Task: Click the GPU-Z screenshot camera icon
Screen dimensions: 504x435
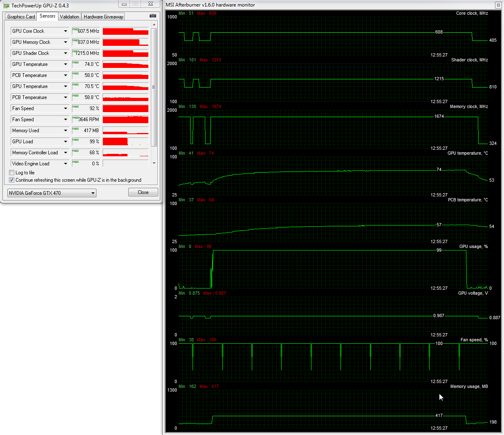Action: coord(153,16)
